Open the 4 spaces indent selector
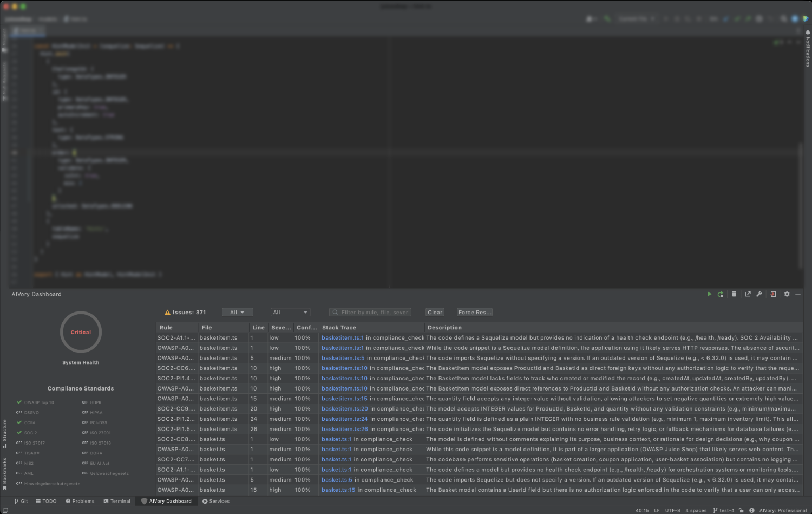This screenshot has height=514, width=812. point(696,510)
